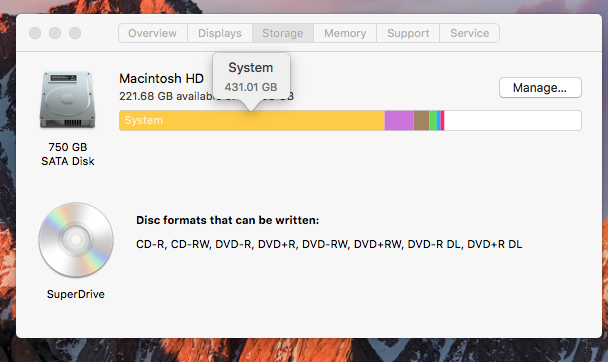Click the Macintosh HD hard drive icon

67,100
